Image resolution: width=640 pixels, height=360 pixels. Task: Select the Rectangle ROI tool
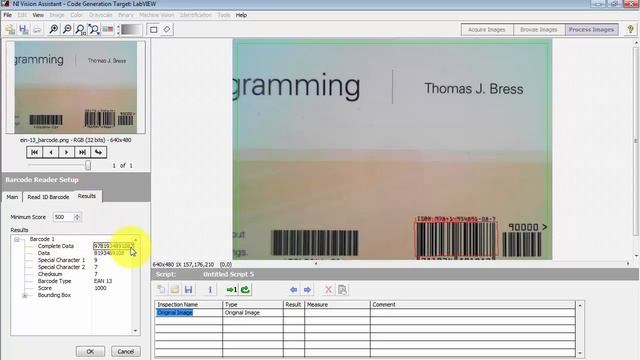[153, 29]
